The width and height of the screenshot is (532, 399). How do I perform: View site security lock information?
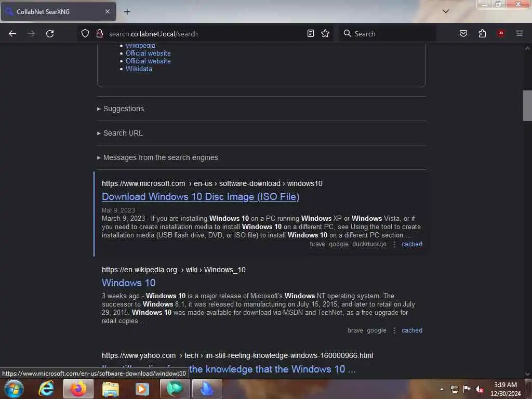click(x=99, y=34)
